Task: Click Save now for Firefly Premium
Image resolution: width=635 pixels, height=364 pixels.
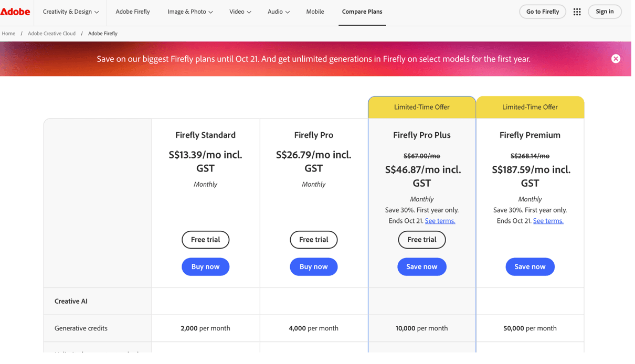Action: tap(530, 266)
